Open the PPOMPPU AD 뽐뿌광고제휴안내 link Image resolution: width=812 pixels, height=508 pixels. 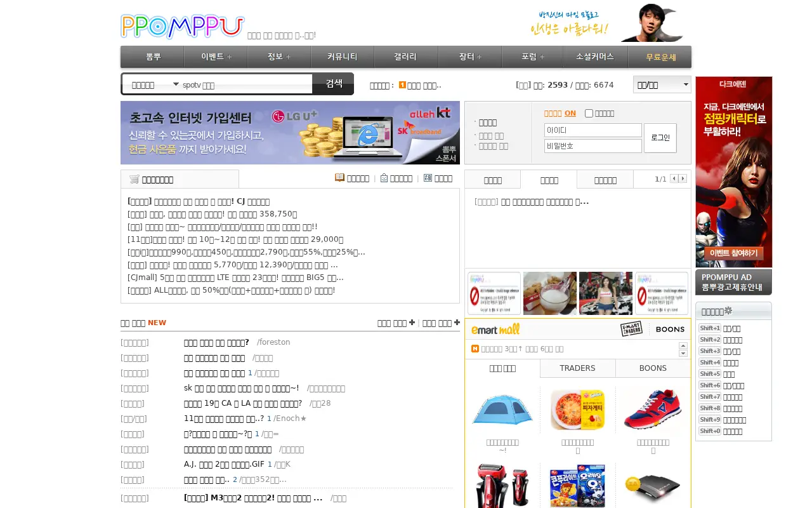click(733, 282)
